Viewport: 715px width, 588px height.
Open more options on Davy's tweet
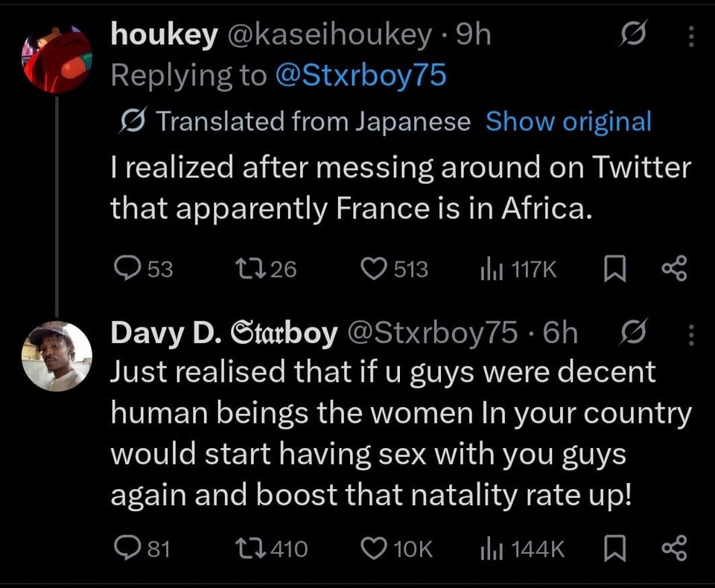click(x=690, y=334)
